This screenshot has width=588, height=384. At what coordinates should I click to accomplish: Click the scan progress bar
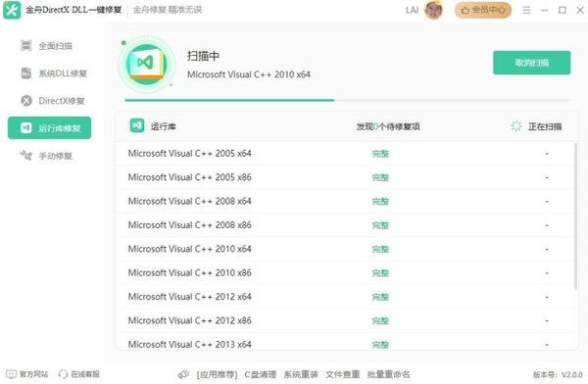348,101
